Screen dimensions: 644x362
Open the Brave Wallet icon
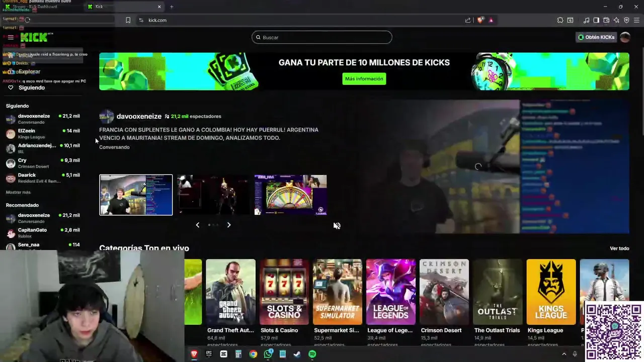coord(606,20)
